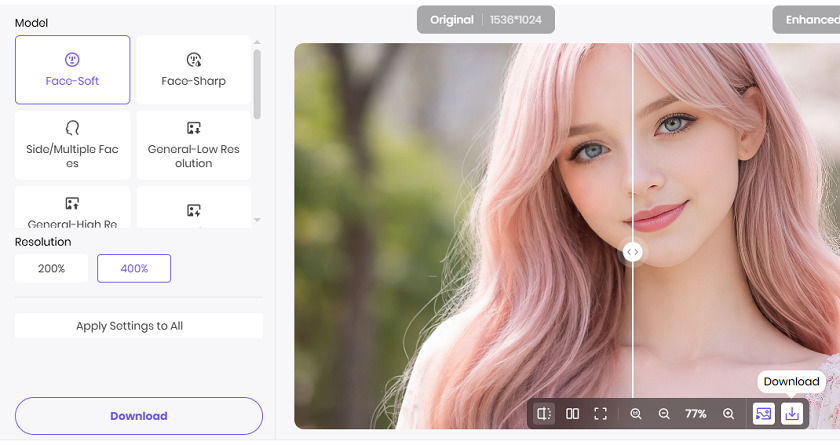The width and height of the screenshot is (840, 445).
Task: Reset zoom to actual size
Action: click(636, 413)
